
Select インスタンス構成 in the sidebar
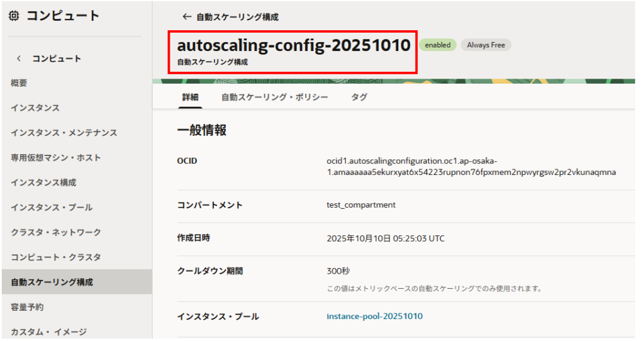[x=43, y=182]
